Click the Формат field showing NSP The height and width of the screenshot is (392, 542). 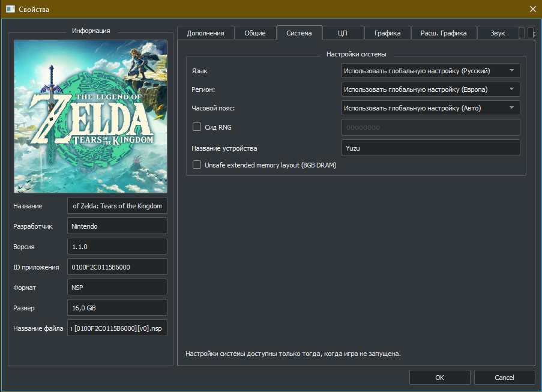[x=117, y=288]
